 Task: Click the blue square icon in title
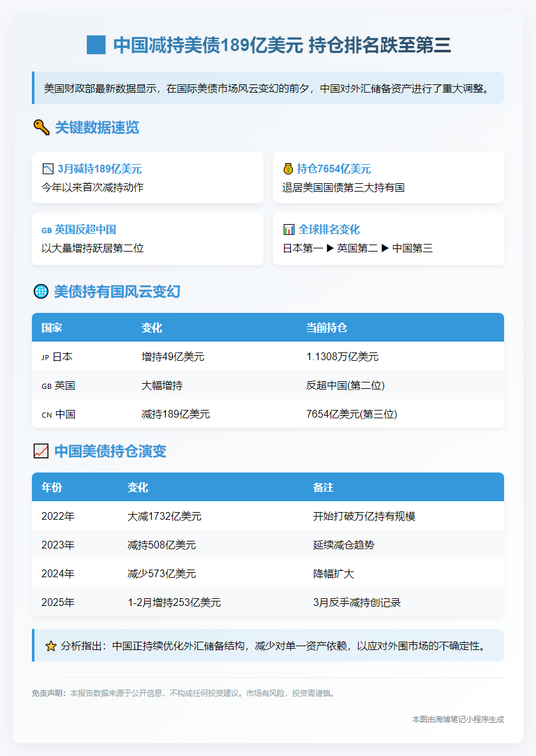pos(96,45)
